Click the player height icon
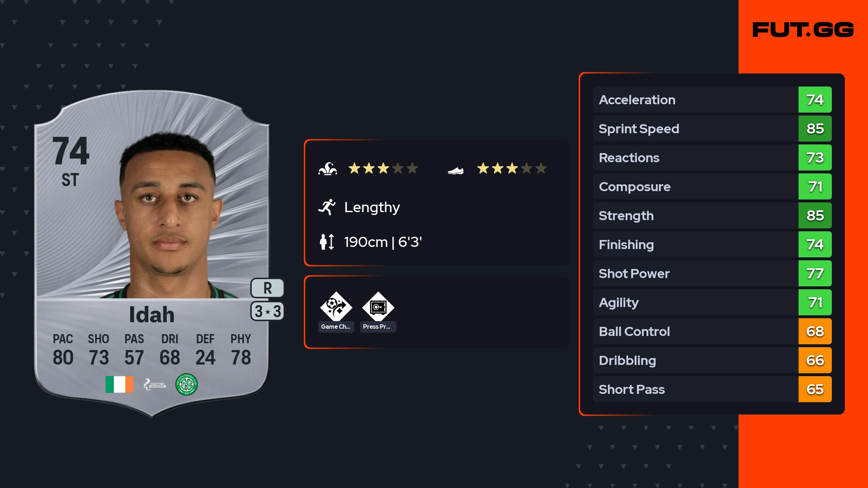 tap(327, 242)
